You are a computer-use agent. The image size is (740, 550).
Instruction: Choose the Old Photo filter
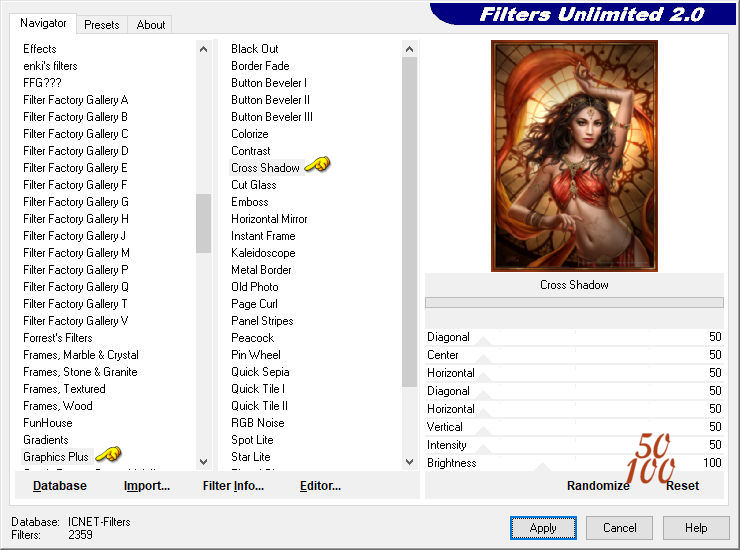point(255,287)
